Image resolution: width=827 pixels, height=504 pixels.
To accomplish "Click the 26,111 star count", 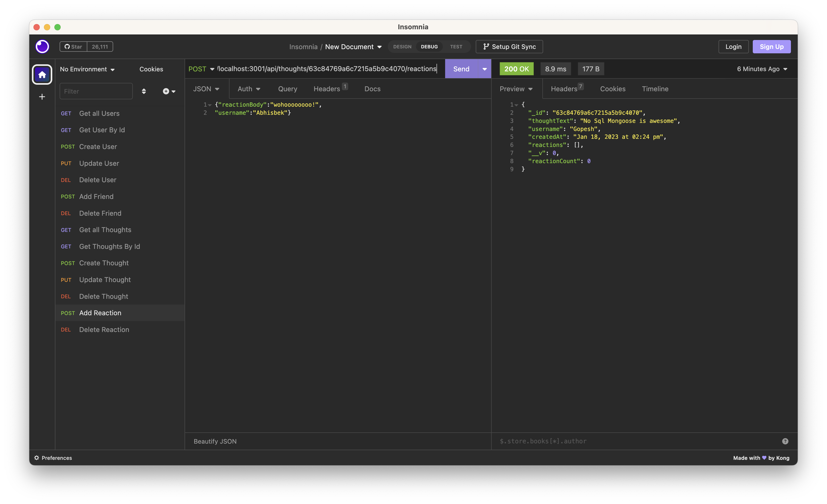I will [100, 47].
